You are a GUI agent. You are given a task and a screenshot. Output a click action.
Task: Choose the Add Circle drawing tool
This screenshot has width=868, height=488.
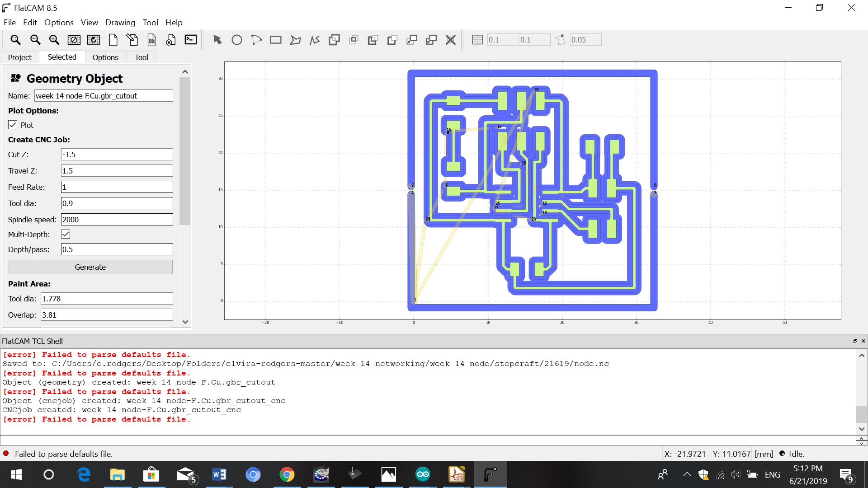(x=236, y=40)
